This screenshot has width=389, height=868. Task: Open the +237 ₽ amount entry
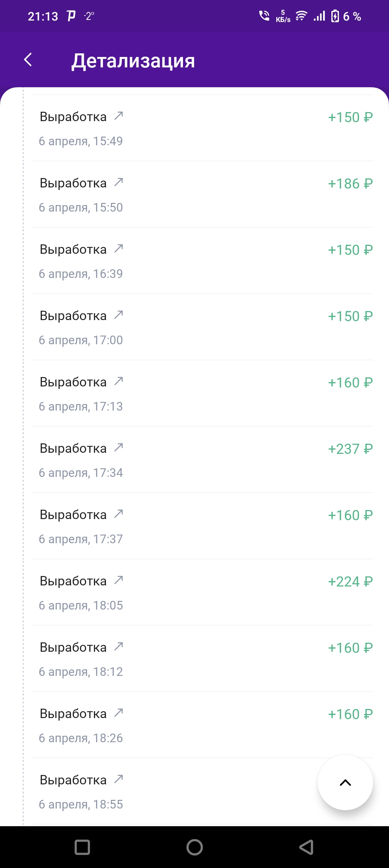202,460
